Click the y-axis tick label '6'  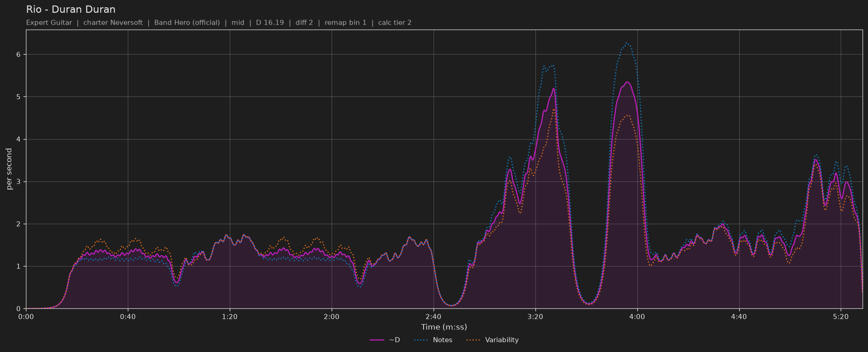pos(19,55)
